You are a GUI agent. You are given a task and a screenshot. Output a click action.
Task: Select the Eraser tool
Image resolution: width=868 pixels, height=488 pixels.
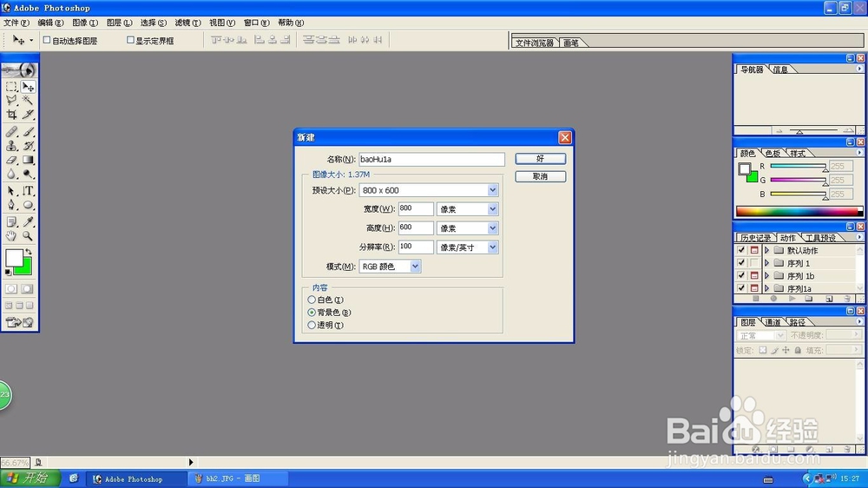tap(11, 160)
